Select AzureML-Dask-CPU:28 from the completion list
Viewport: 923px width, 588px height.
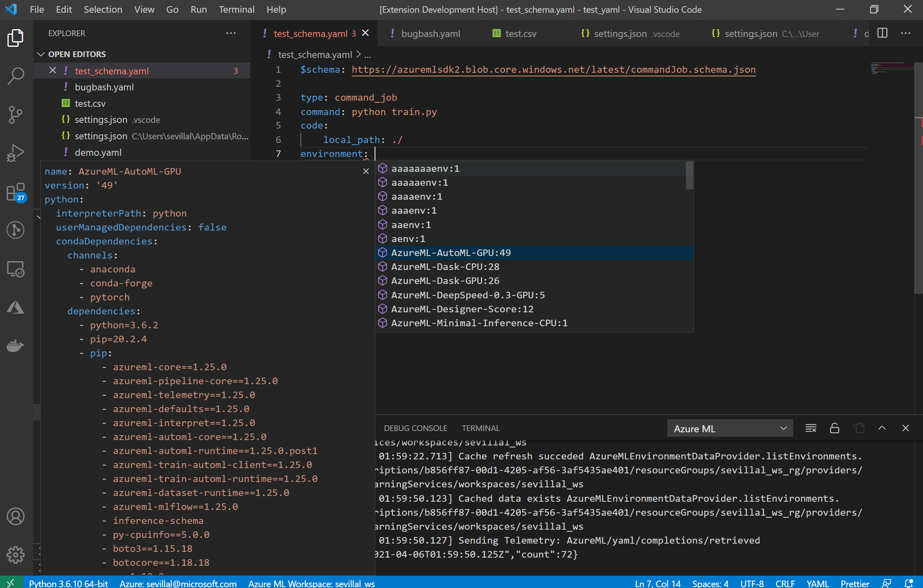click(x=445, y=267)
